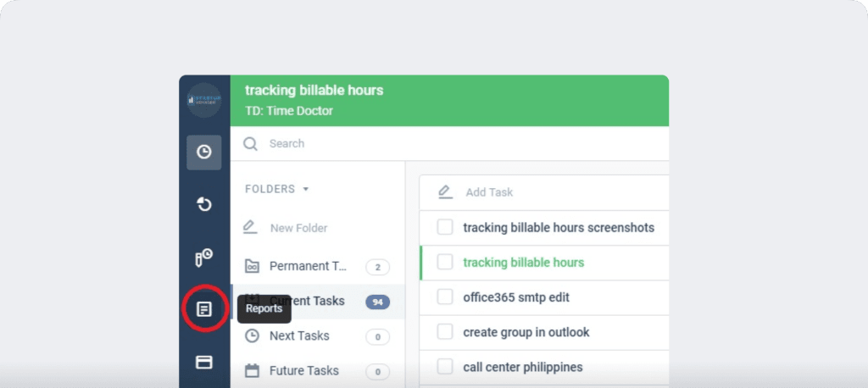
Task: Select the Next Tasks folder
Action: click(x=298, y=335)
